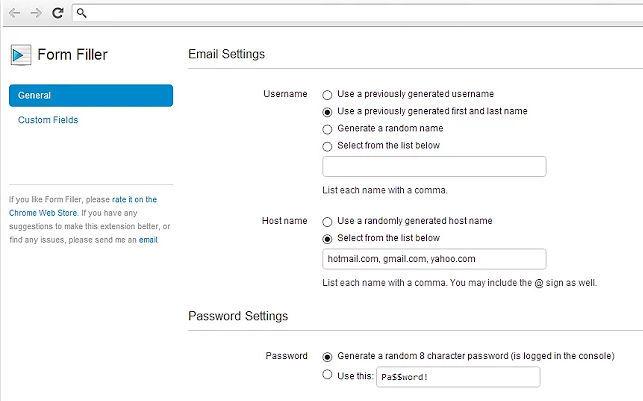Switch to the Custom Fields tab
The image size is (643, 401).
coord(48,120)
